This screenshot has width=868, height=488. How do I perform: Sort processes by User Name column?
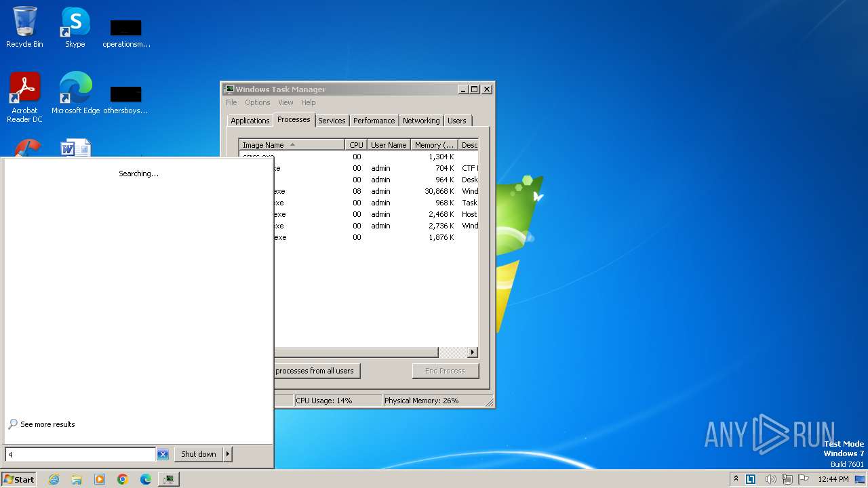point(389,145)
